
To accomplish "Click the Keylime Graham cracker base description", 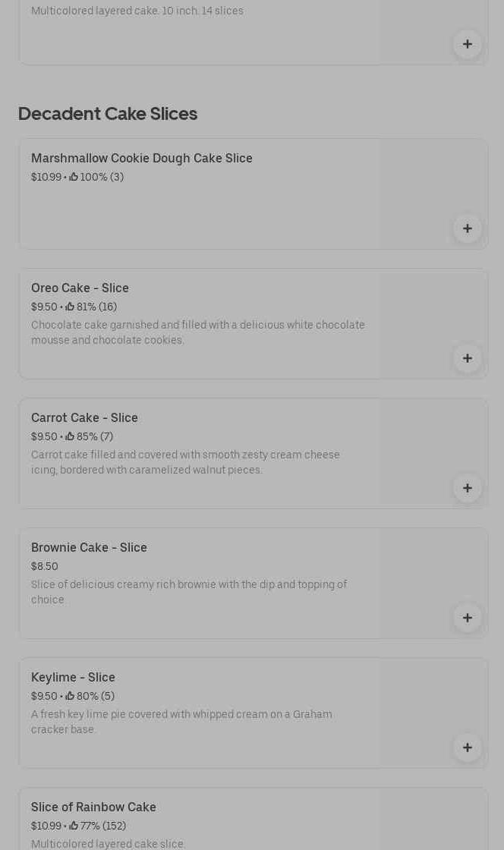I will click(181, 722).
